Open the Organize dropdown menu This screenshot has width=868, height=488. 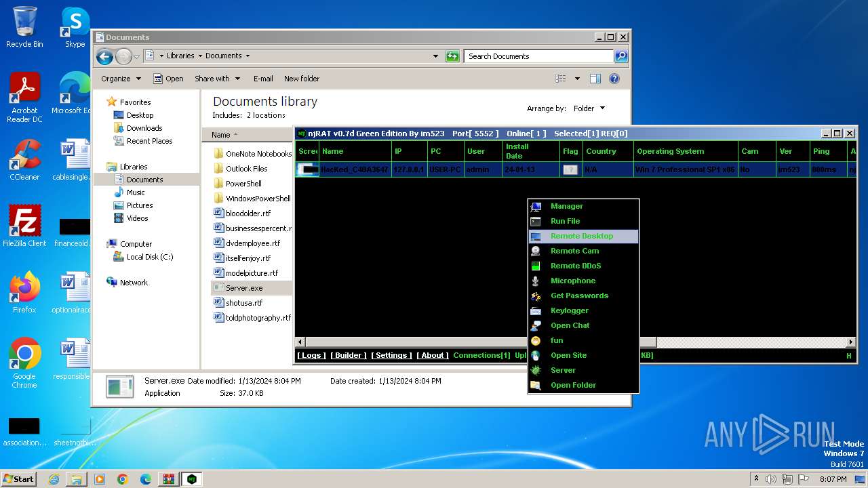coord(121,79)
